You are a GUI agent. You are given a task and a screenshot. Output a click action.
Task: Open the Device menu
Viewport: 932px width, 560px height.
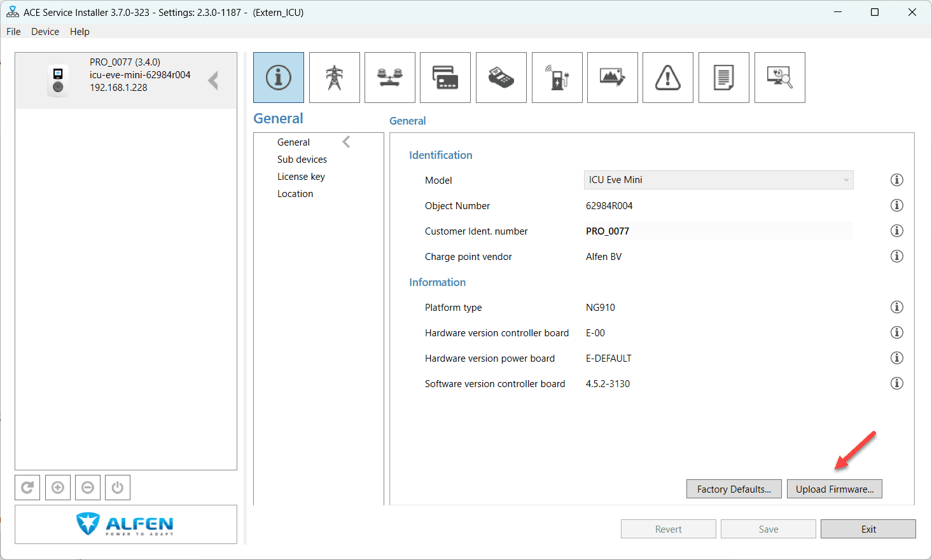45,32
